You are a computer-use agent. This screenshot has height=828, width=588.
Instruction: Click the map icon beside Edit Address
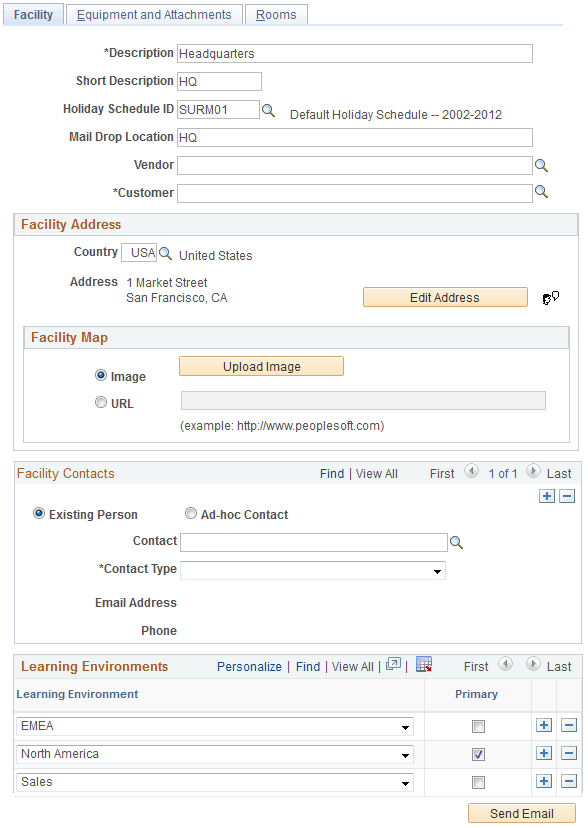[550, 297]
